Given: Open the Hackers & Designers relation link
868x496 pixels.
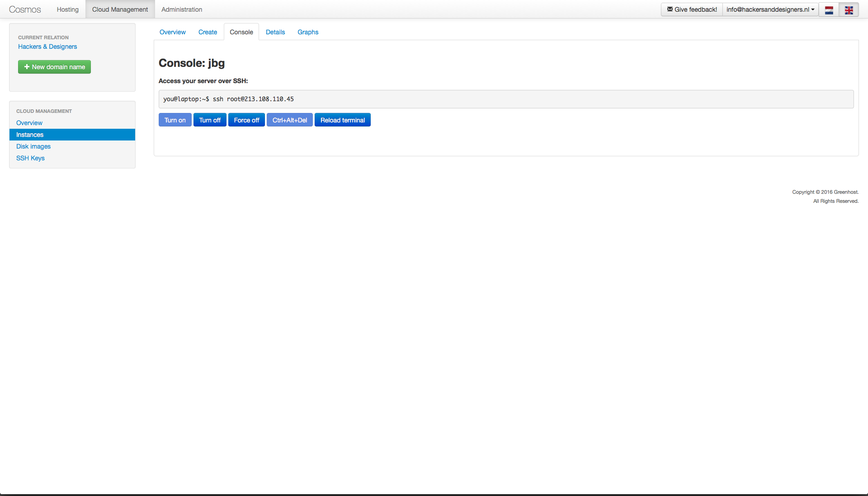Looking at the screenshot, I should point(47,47).
